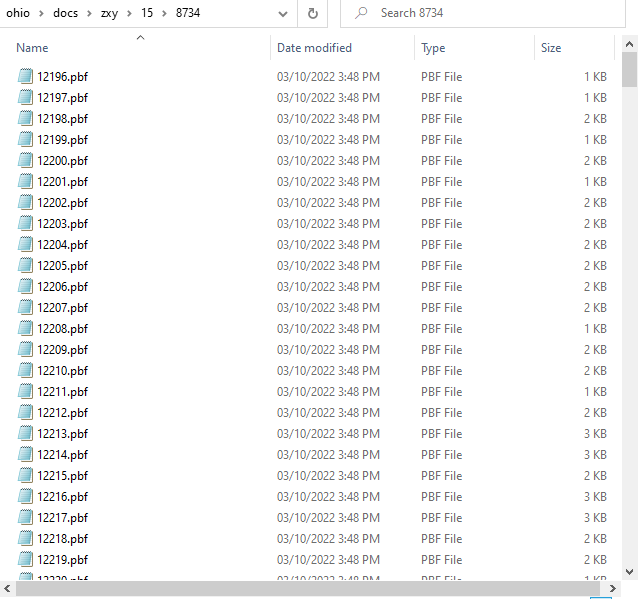Image resolution: width=638 pixels, height=599 pixels.
Task: Click the PBF File type of 12207.pbf
Action: tap(441, 308)
